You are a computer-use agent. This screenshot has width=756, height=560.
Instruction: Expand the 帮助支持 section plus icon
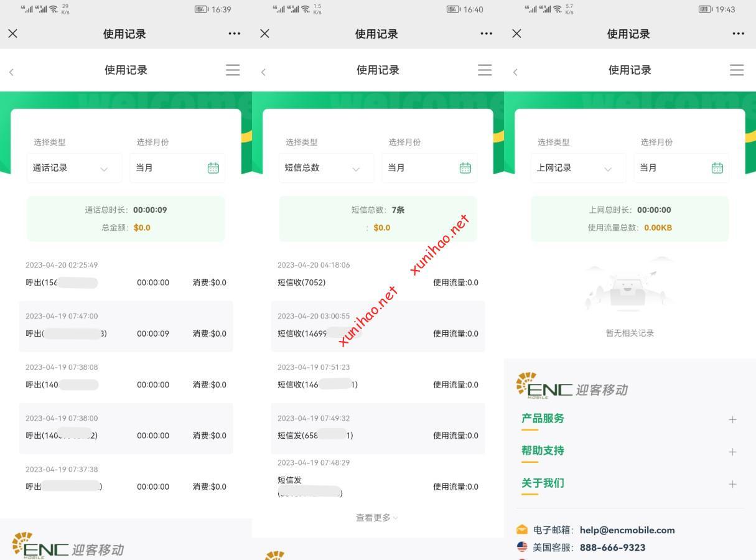(x=732, y=452)
